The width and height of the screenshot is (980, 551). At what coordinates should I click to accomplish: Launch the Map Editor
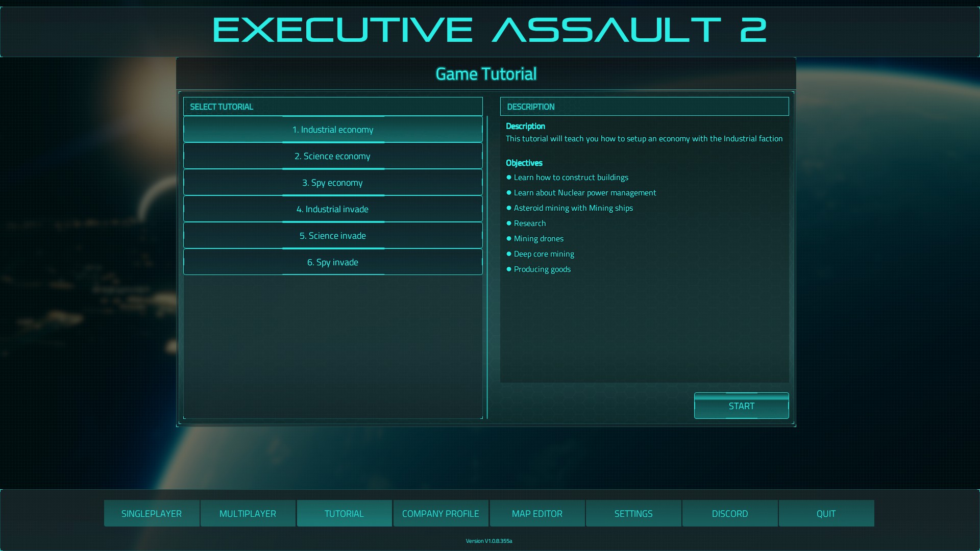537,513
